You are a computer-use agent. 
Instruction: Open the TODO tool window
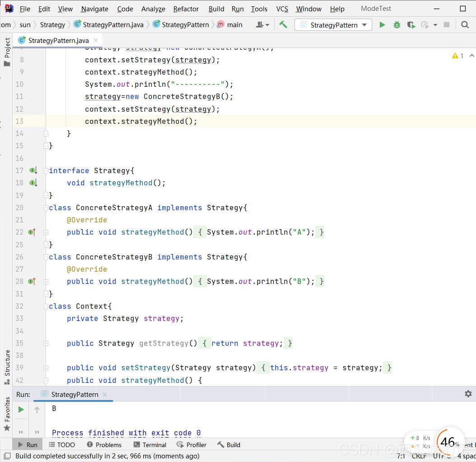point(62,445)
